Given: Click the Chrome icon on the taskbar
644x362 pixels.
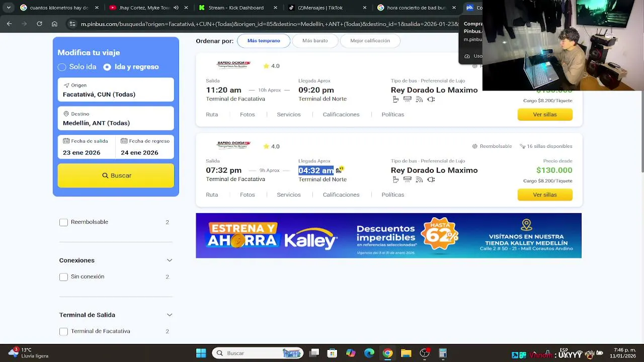Looking at the screenshot, I should click(x=387, y=353).
